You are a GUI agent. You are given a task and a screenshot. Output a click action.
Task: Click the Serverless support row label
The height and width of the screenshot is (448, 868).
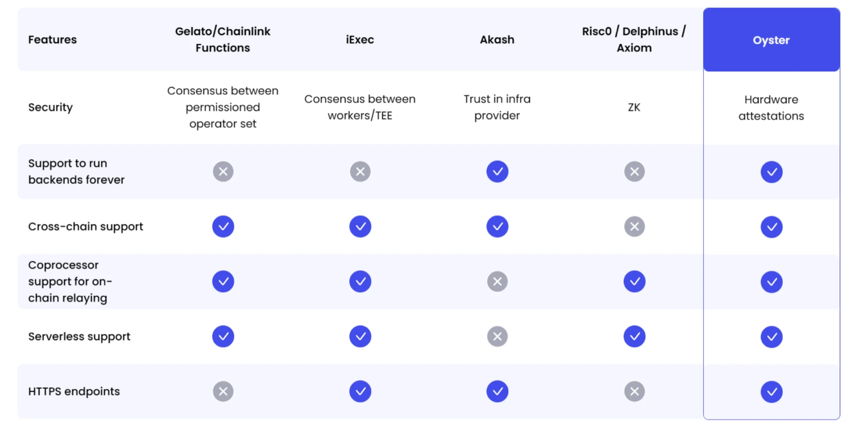pyautogui.click(x=79, y=336)
